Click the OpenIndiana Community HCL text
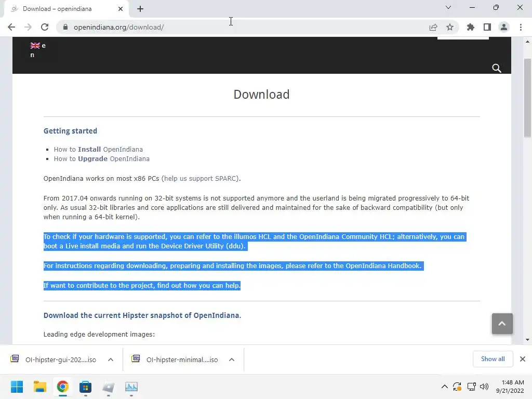This screenshot has height=399, width=532. click(346, 237)
